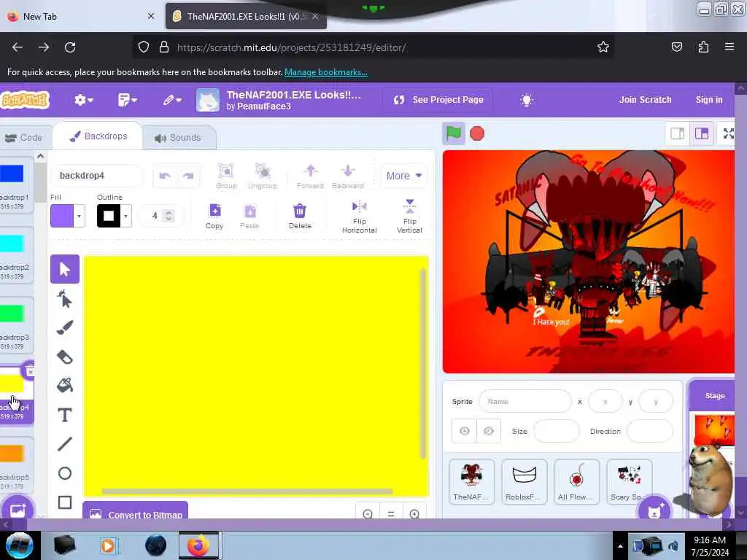Click Join Scratch
This screenshot has width=747, height=560.
coord(645,99)
